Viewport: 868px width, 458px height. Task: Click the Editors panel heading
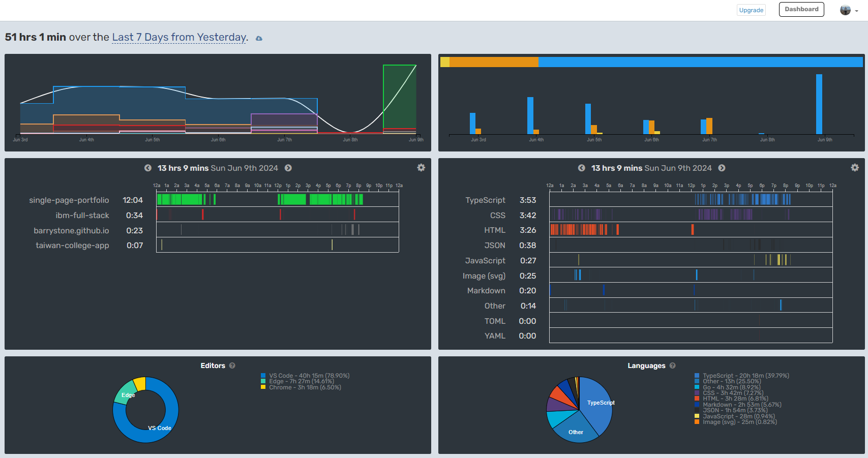(213, 366)
